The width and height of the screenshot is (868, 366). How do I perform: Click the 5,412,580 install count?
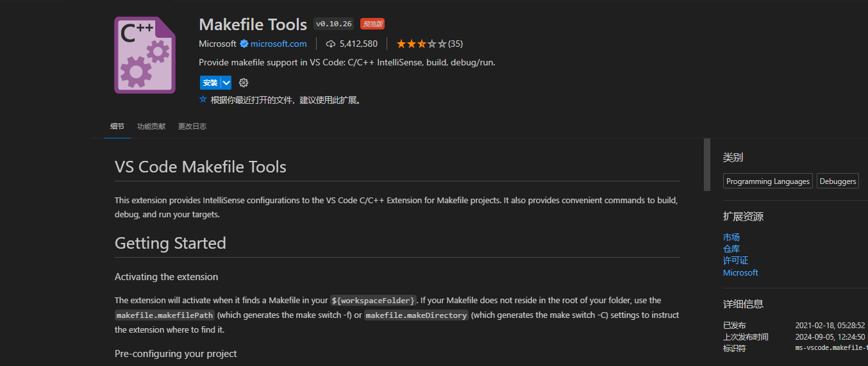pyautogui.click(x=358, y=44)
